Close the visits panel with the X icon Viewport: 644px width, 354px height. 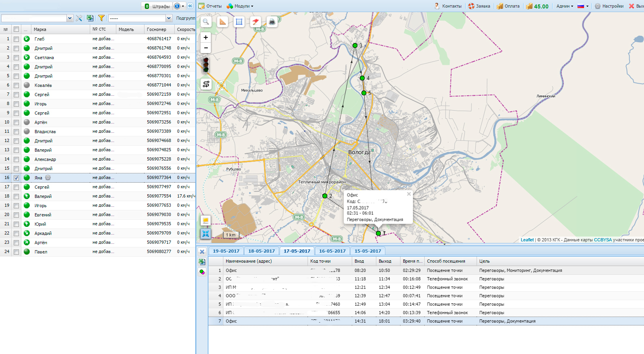[202, 252]
